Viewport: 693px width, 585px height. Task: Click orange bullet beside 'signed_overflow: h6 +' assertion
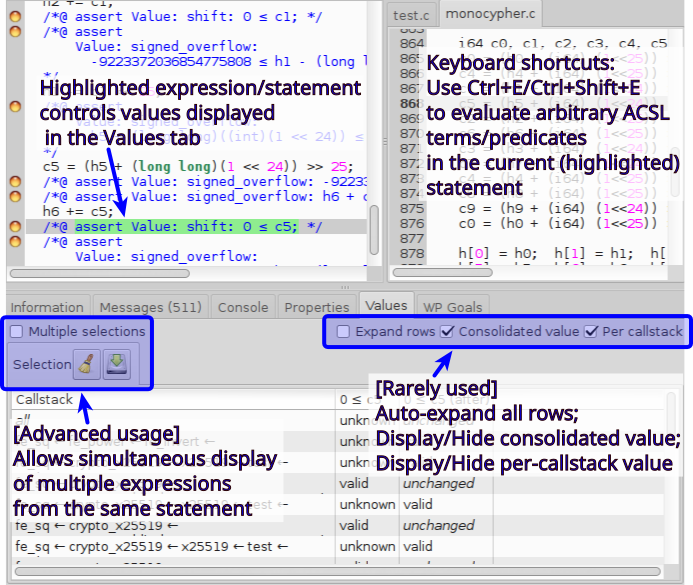[15, 196]
